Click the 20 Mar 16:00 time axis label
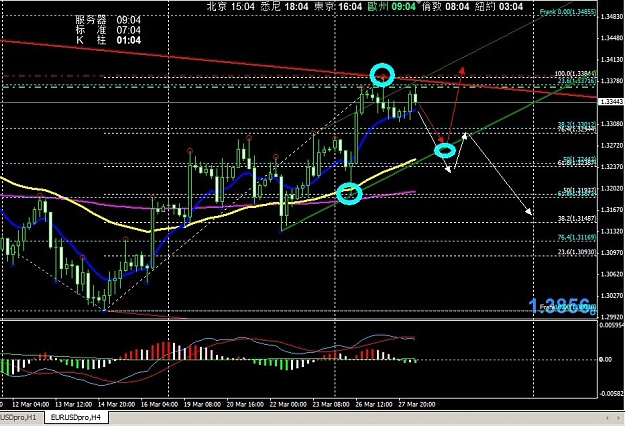The height and width of the screenshot is (426, 625). pos(245,404)
